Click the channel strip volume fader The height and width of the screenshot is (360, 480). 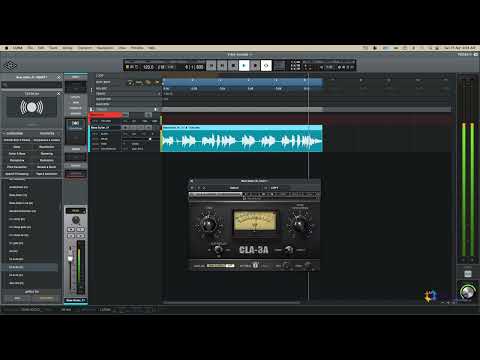(x=70, y=259)
